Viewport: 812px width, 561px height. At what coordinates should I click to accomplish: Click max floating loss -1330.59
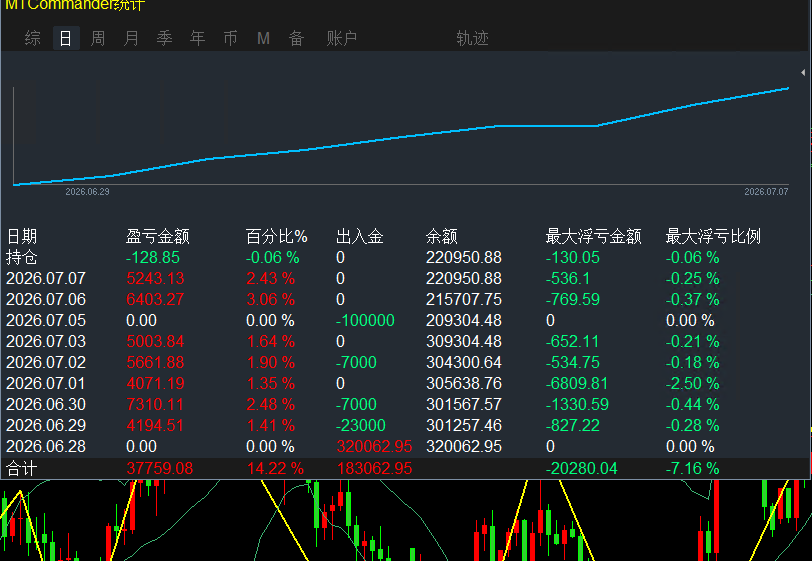pos(577,405)
